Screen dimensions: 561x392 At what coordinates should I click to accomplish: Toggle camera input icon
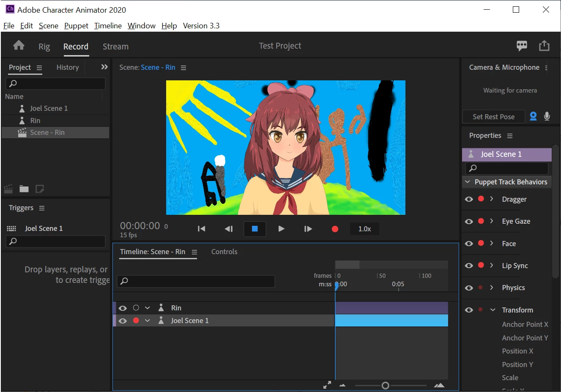(533, 116)
